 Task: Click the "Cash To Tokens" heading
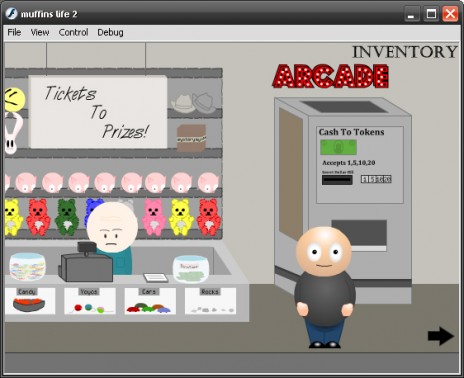[x=351, y=132]
